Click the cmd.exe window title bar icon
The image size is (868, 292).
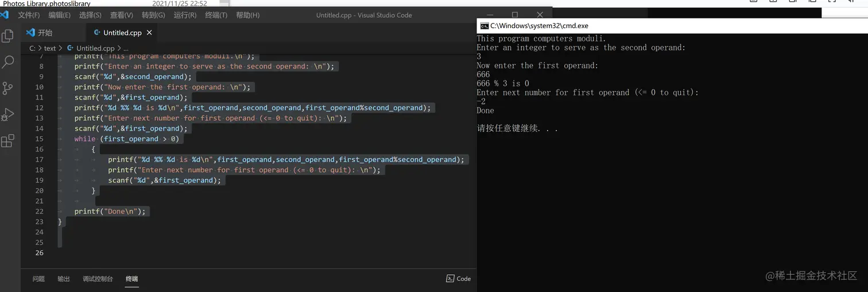click(x=484, y=26)
